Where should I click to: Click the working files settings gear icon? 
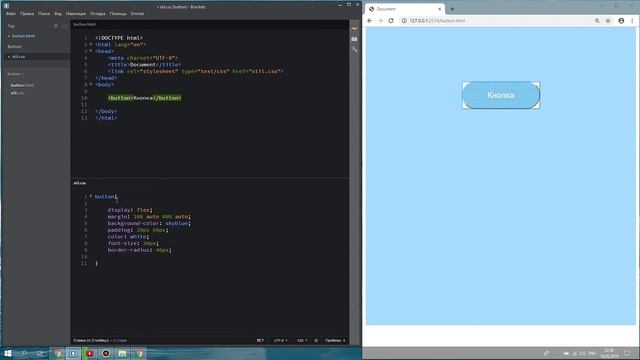point(56,26)
